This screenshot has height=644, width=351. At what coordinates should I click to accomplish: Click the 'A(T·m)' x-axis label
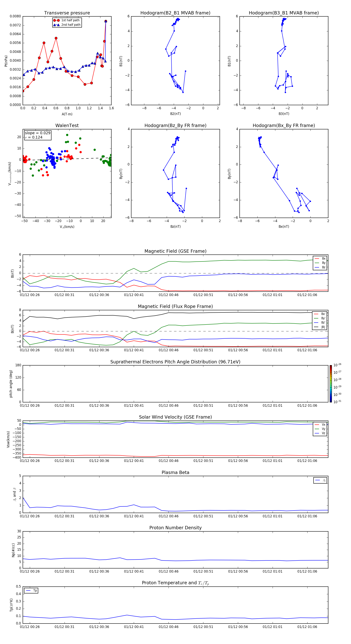[67, 114]
